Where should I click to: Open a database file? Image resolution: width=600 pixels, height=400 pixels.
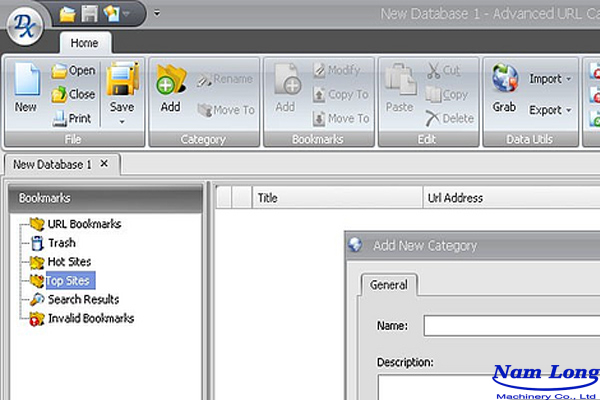[x=73, y=71]
